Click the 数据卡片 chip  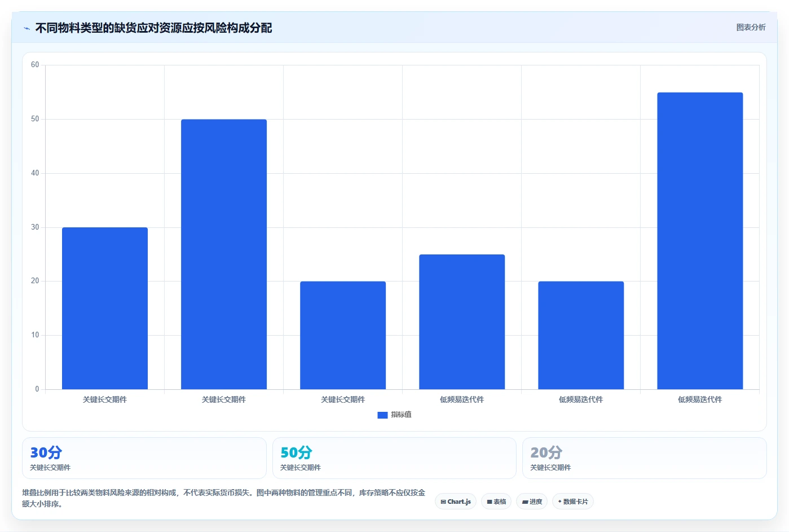point(573,502)
